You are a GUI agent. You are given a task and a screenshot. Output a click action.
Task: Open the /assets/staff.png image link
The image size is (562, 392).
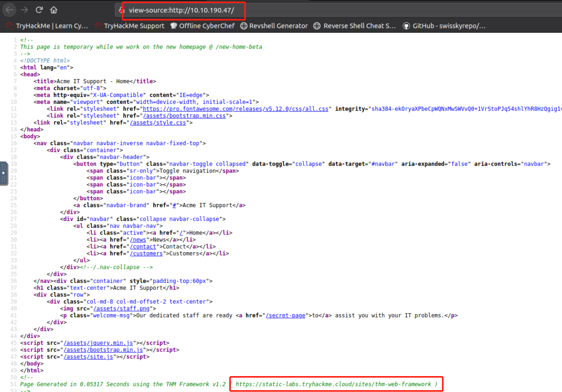[121, 308]
